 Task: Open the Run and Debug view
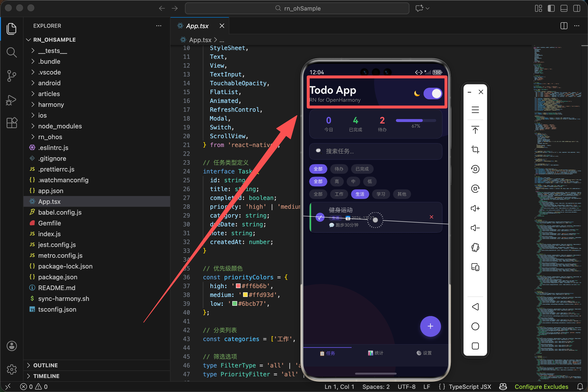click(x=11, y=100)
